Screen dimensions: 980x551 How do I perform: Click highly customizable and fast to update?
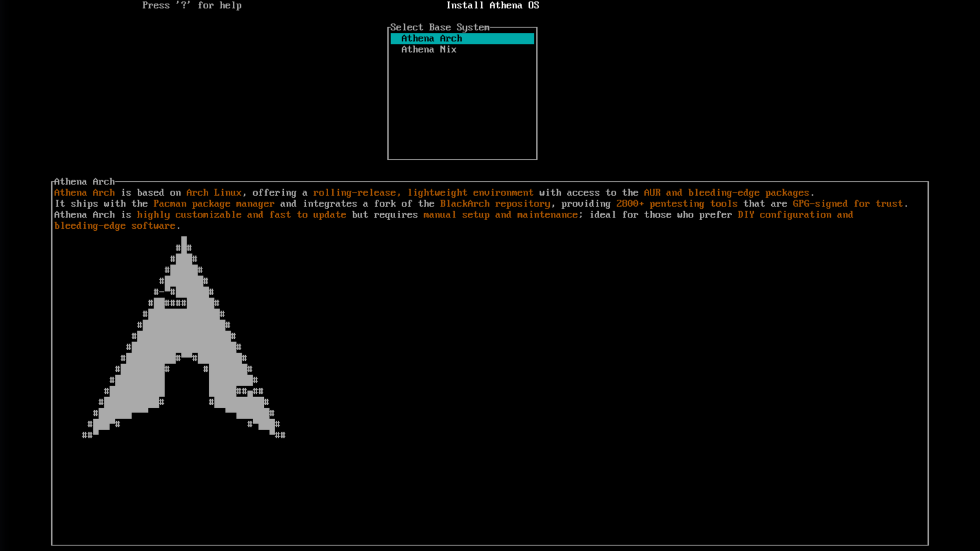pyautogui.click(x=241, y=215)
